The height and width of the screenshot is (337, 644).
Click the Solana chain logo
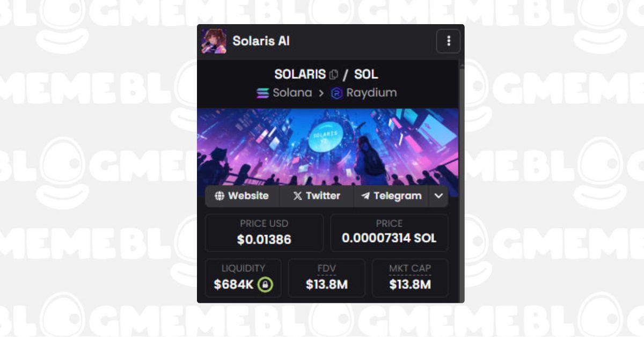(263, 93)
